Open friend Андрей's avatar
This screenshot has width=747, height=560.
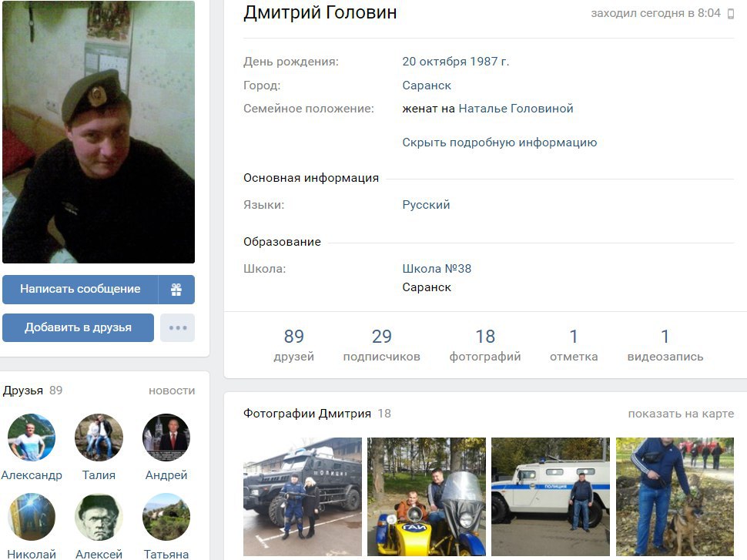click(x=166, y=438)
